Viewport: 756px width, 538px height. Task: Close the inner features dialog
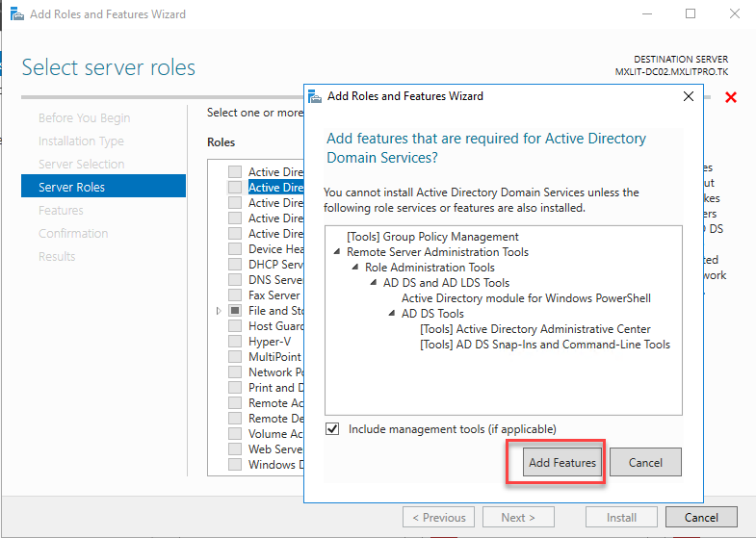(688, 96)
